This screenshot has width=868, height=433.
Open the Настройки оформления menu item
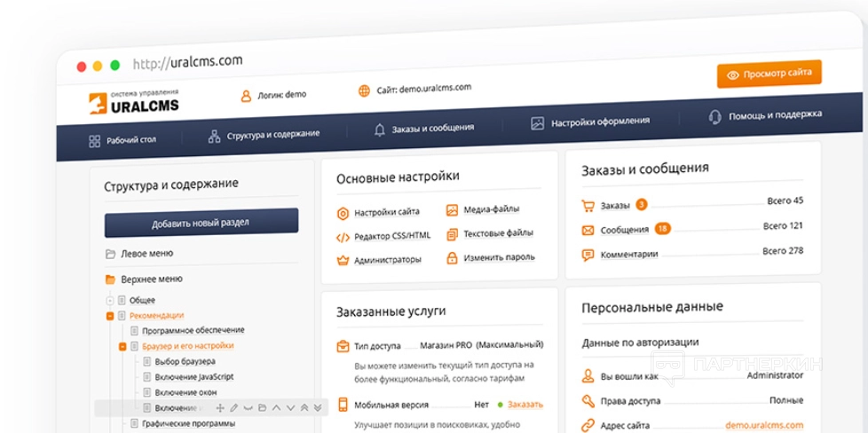[x=590, y=122]
